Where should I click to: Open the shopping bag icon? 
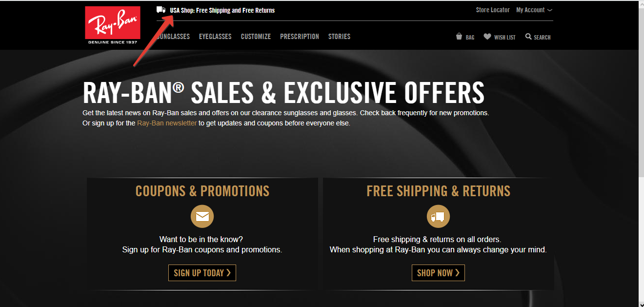tap(459, 37)
